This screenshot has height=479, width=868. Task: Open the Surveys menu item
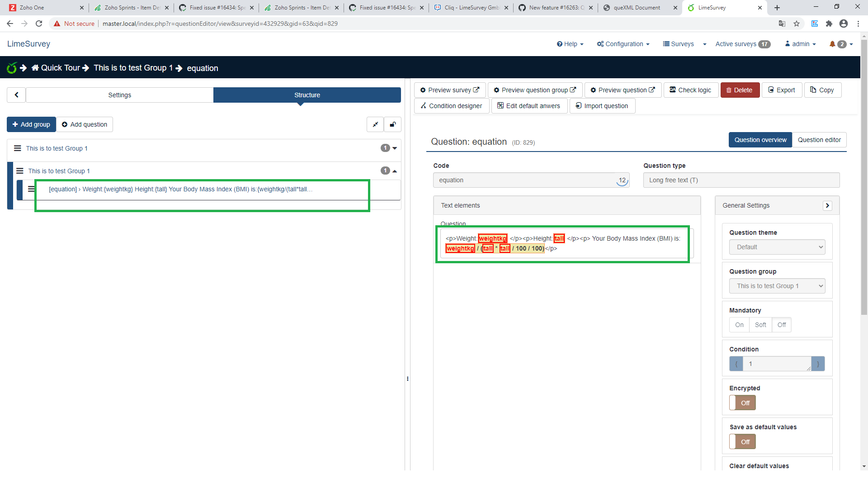[678, 44]
